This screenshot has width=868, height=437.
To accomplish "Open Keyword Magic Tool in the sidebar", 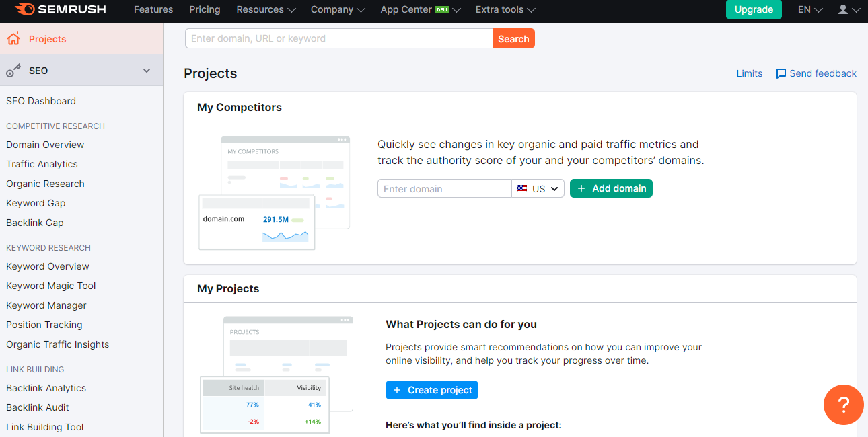I will [x=51, y=286].
